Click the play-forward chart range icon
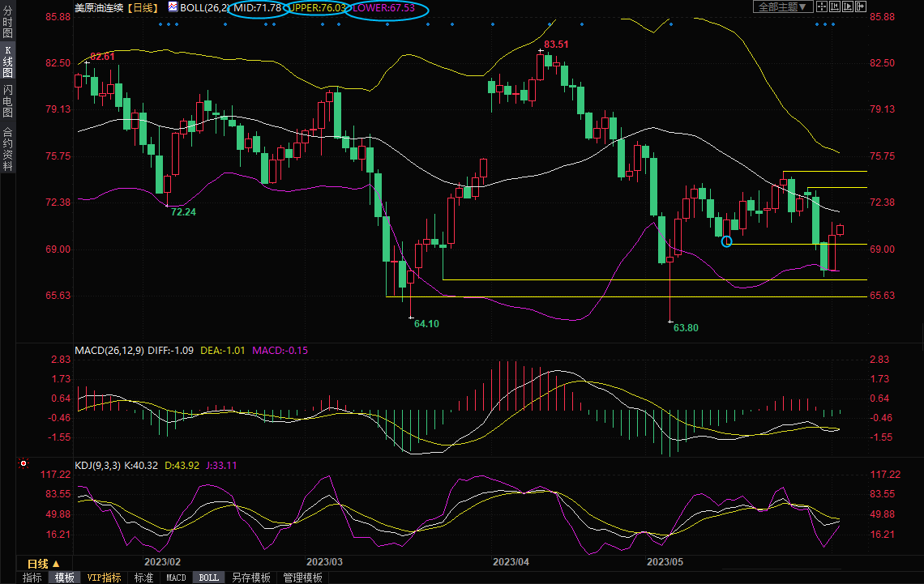The width and height of the screenshot is (924, 584). 848,6
